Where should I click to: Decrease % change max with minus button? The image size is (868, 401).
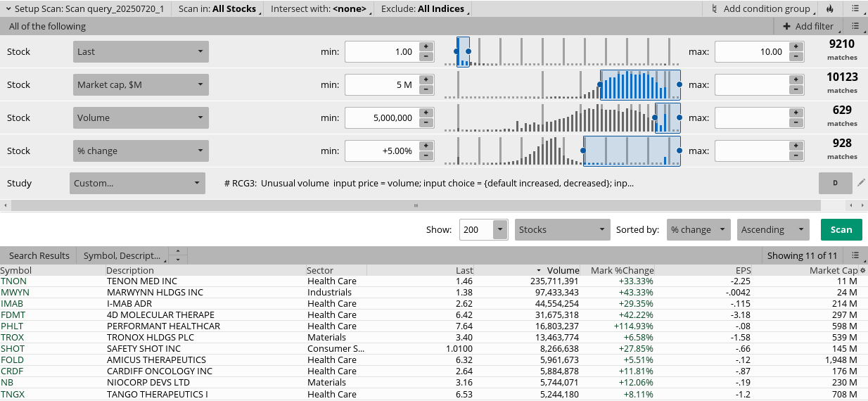click(796, 156)
